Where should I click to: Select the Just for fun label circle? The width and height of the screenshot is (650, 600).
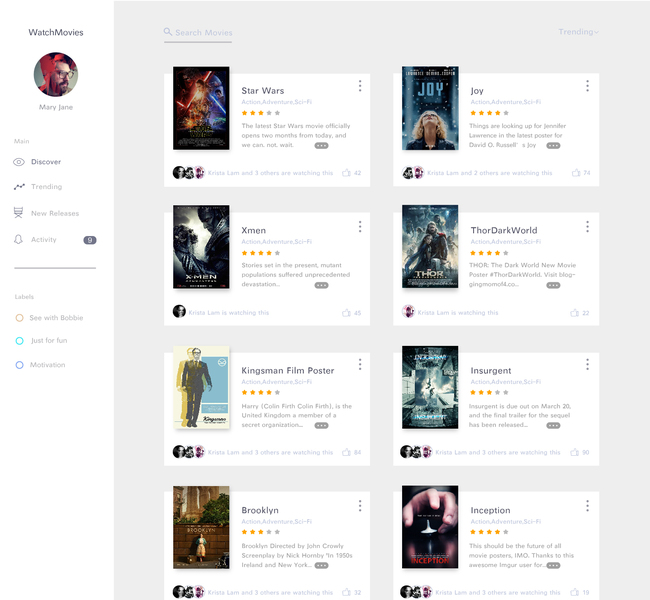pyautogui.click(x=19, y=341)
